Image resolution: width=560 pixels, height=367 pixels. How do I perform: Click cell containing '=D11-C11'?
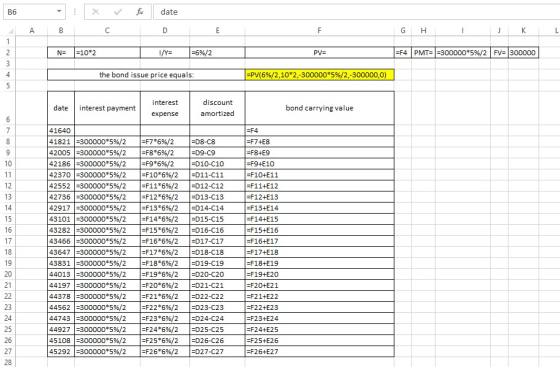coord(217,175)
